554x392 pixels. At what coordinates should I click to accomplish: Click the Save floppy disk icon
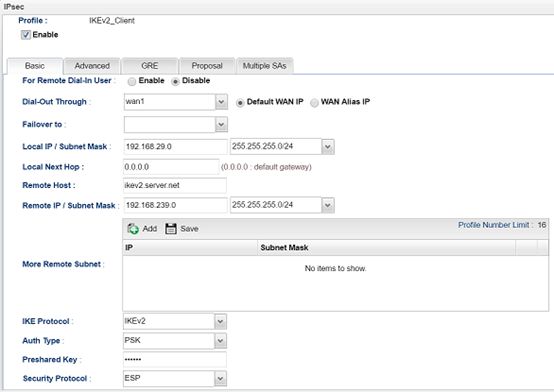[x=171, y=229]
